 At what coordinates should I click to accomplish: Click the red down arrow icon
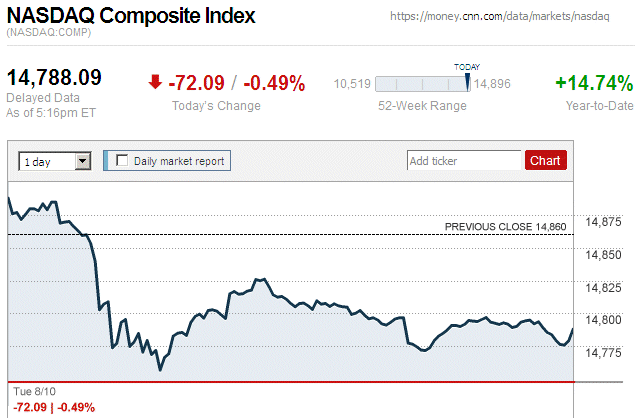(x=155, y=83)
